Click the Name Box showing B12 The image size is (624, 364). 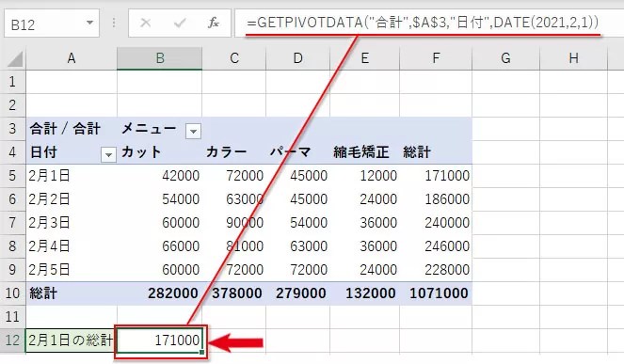tap(52, 24)
